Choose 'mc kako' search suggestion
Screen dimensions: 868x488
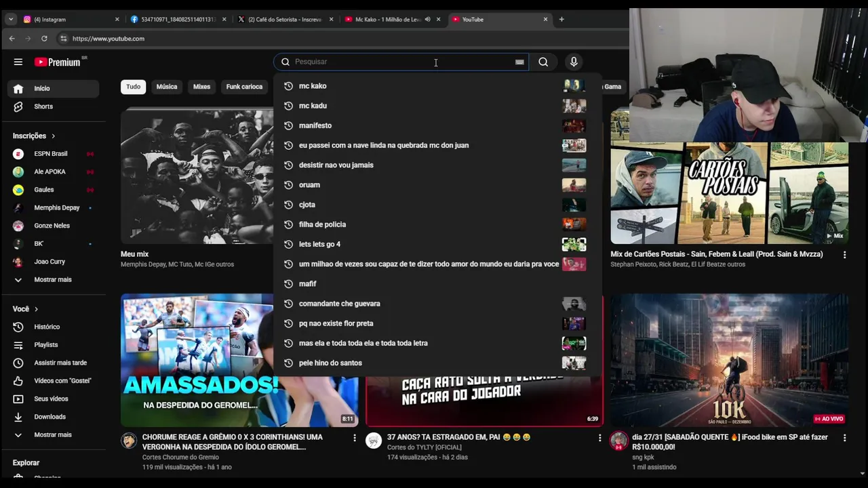437,86
